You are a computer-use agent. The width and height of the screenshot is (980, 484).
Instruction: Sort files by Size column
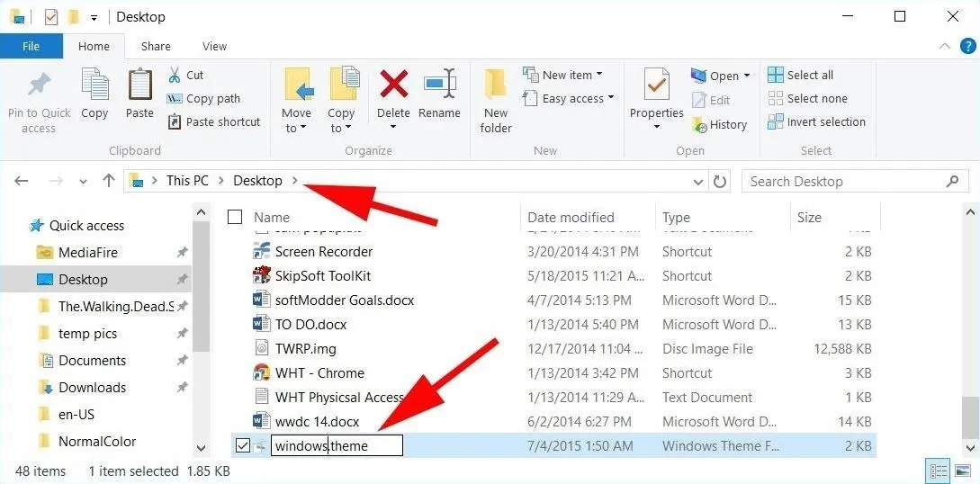tap(809, 218)
